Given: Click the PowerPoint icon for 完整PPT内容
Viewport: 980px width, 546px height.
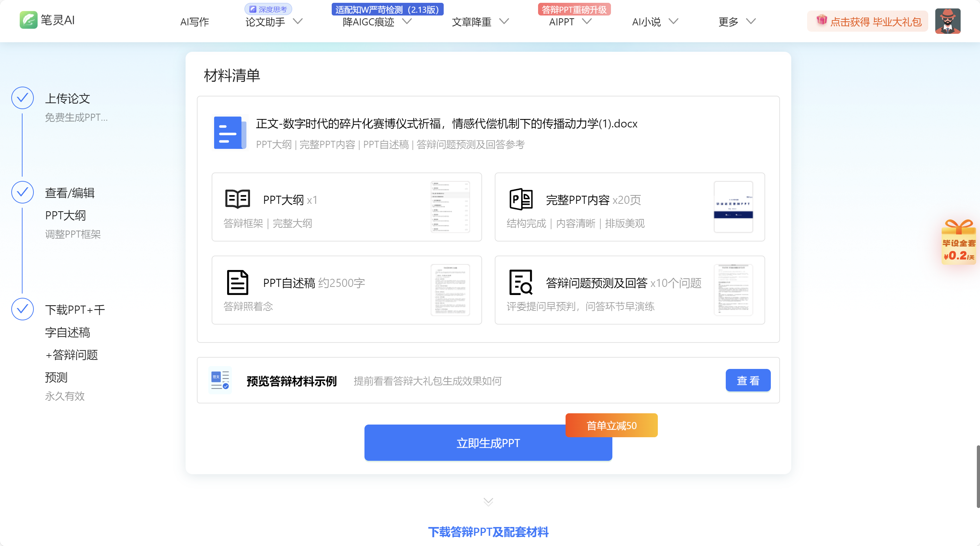Looking at the screenshot, I should coord(521,199).
